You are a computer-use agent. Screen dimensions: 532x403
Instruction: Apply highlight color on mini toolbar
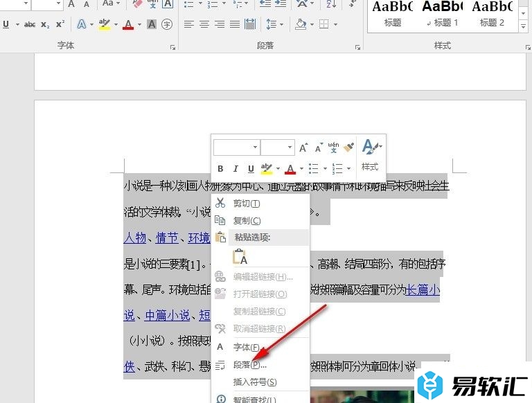pos(267,168)
